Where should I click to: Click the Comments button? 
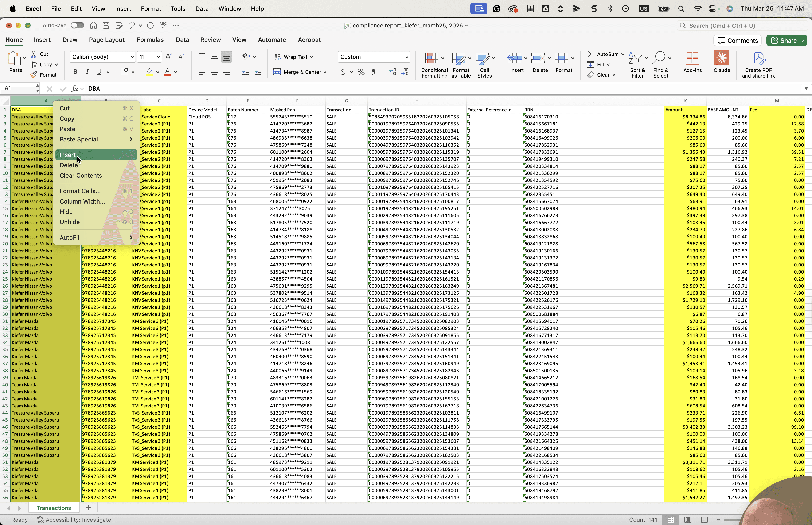(738, 41)
